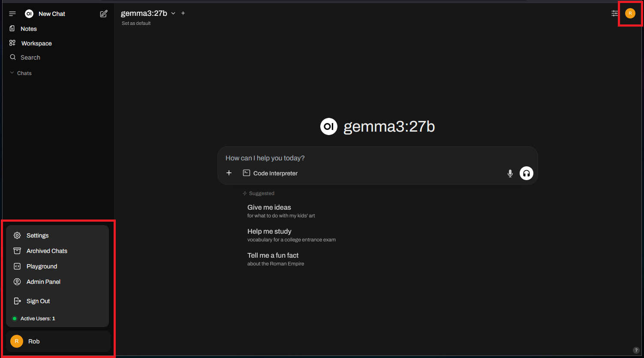The image size is (644, 358).
Task: Click the Set as default link
Action: (x=136, y=23)
